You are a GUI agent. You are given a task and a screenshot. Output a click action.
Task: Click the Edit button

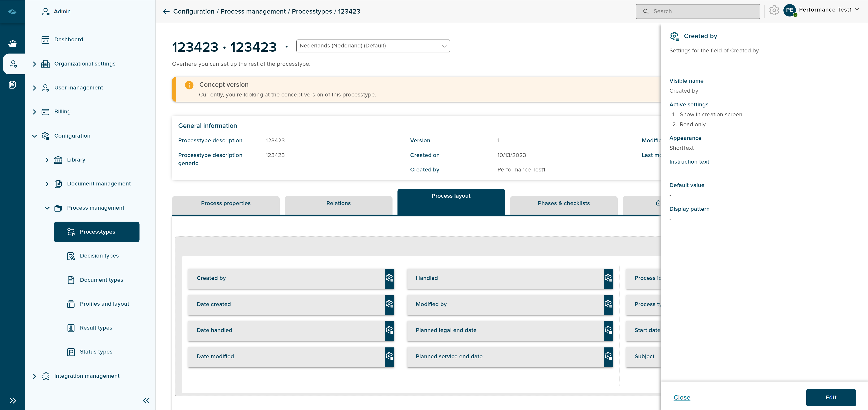tap(831, 398)
